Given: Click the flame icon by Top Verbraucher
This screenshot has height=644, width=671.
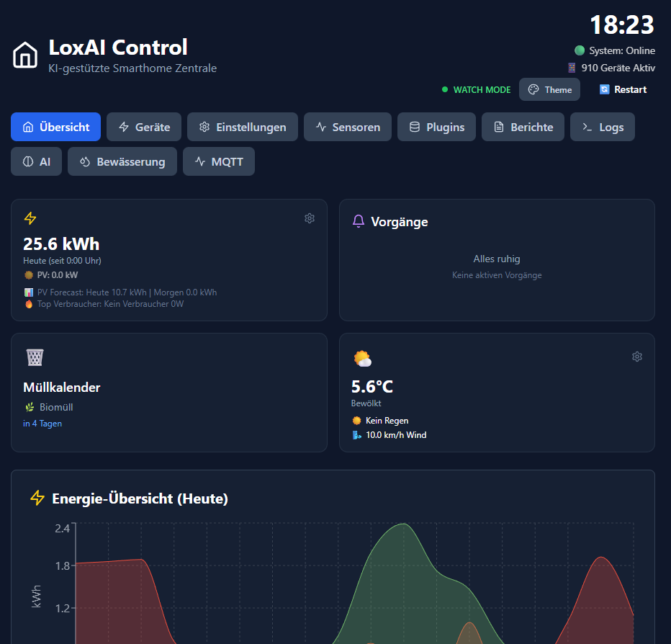Looking at the screenshot, I should 29,304.
